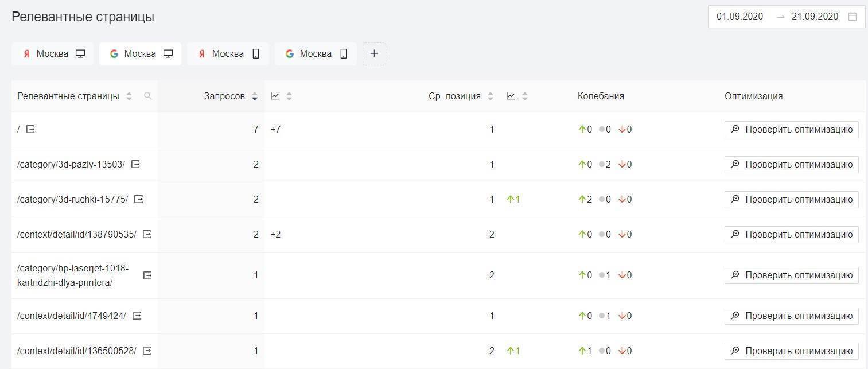This screenshot has width=868, height=369.
Task: Open external link icon for hp-laserjet-1018 page
Action: (x=147, y=275)
